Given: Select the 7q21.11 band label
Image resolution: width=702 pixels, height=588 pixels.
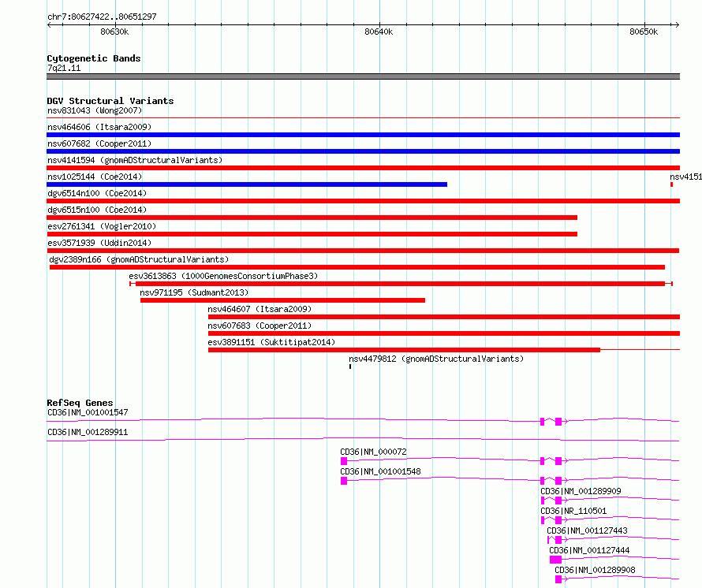Looking at the screenshot, I should click(64, 68).
